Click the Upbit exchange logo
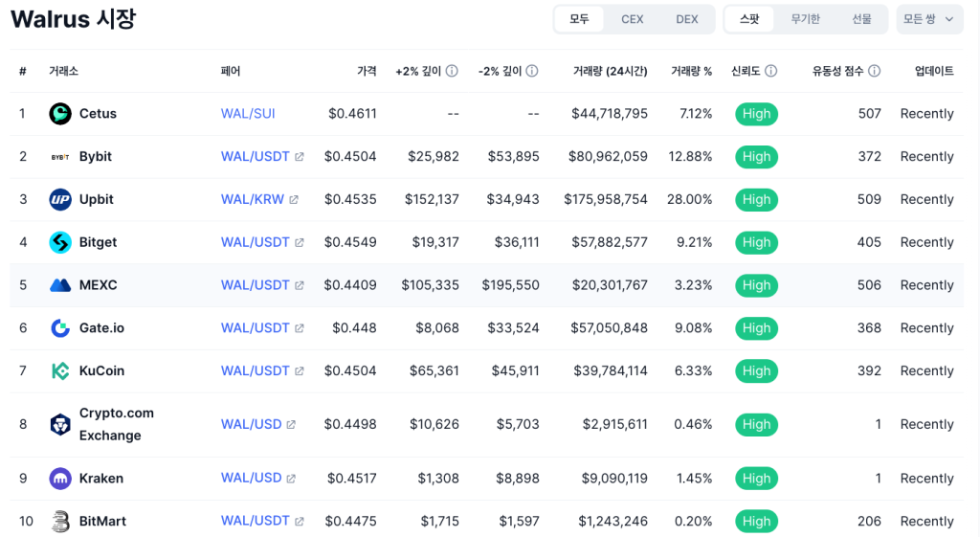Screen dimensions: 980x537 point(60,199)
